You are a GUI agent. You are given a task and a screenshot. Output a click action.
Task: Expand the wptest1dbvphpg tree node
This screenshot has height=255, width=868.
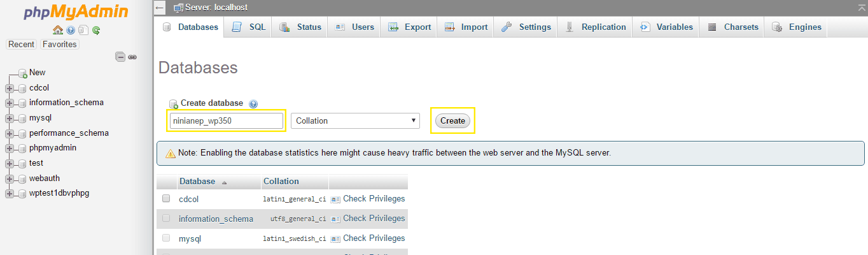click(9, 194)
